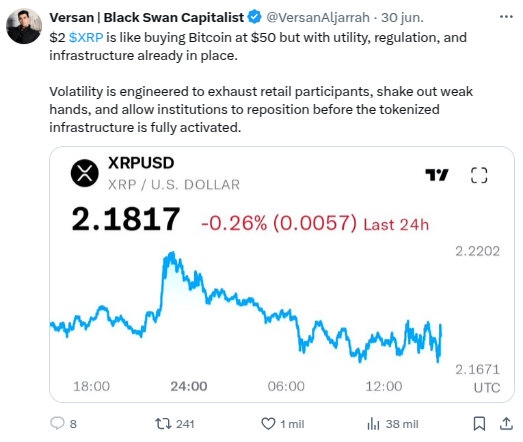Click the XRP coin logo
This screenshot has width=523, height=442.
[85, 173]
